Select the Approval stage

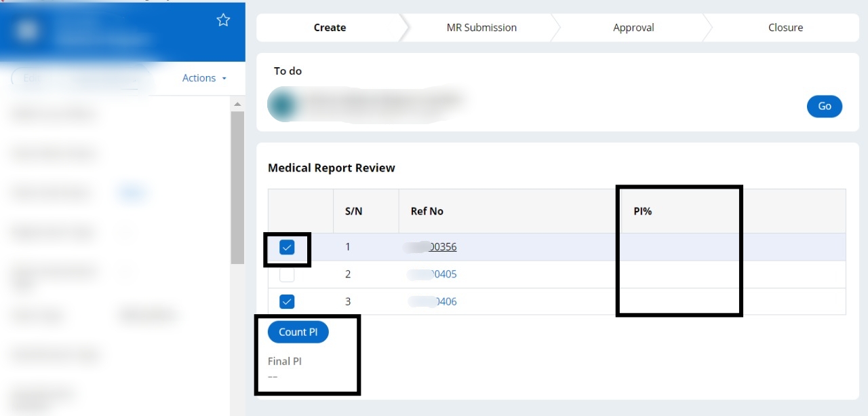point(633,27)
